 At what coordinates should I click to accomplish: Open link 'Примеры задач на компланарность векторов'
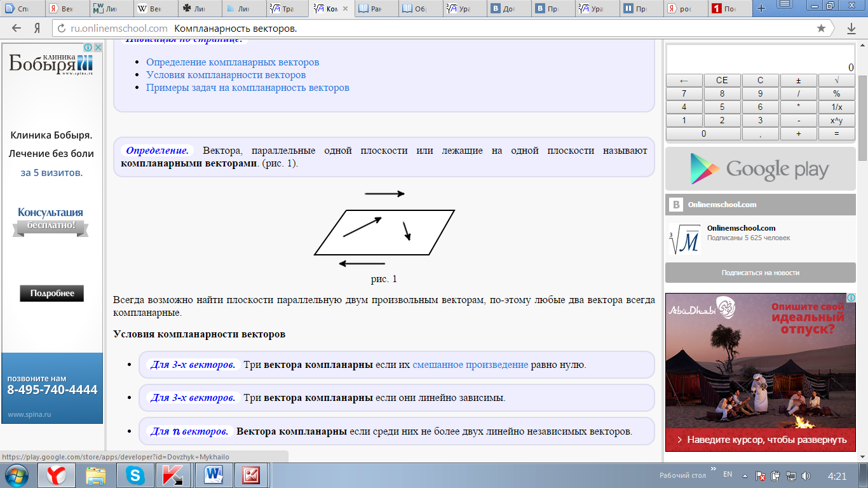[x=248, y=88]
